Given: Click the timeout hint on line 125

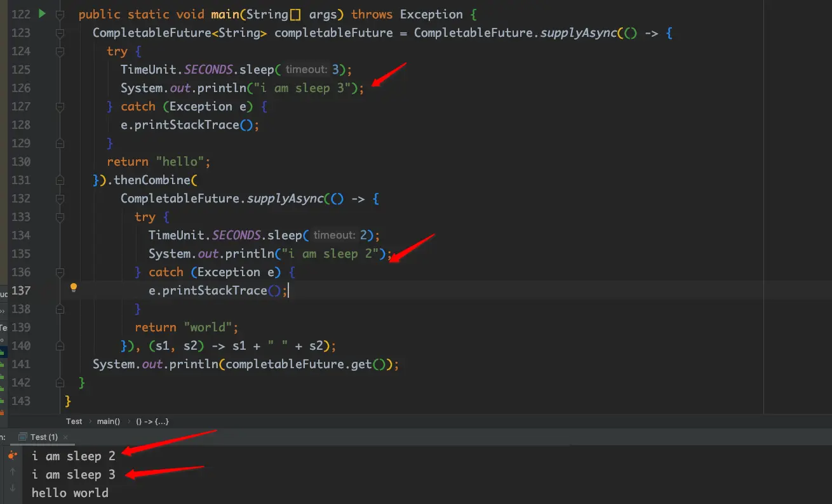Looking at the screenshot, I should point(306,69).
